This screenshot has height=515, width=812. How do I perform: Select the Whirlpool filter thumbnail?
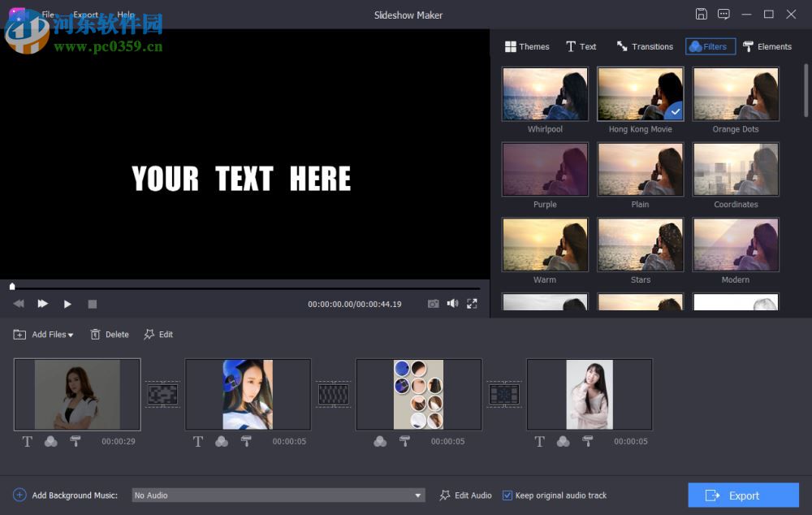(545, 93)
